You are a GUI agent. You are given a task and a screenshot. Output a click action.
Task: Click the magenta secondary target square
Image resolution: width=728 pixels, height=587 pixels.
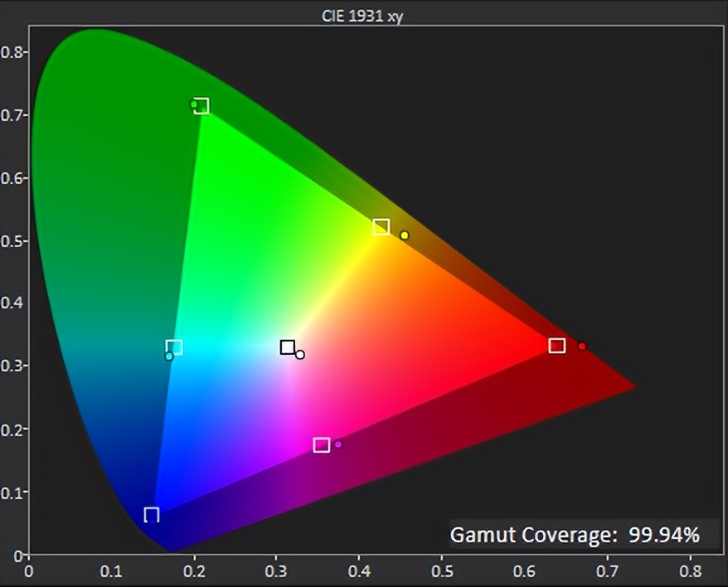(322, 445)
